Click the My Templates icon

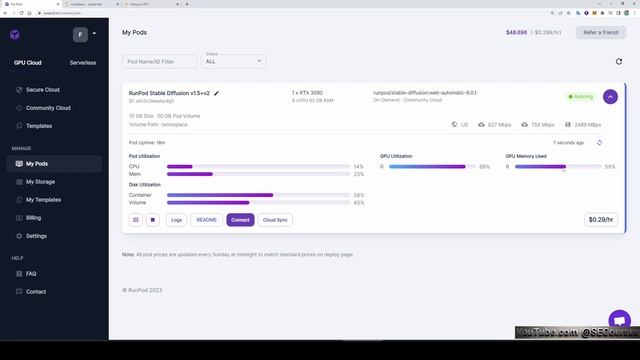pos(19,200)
